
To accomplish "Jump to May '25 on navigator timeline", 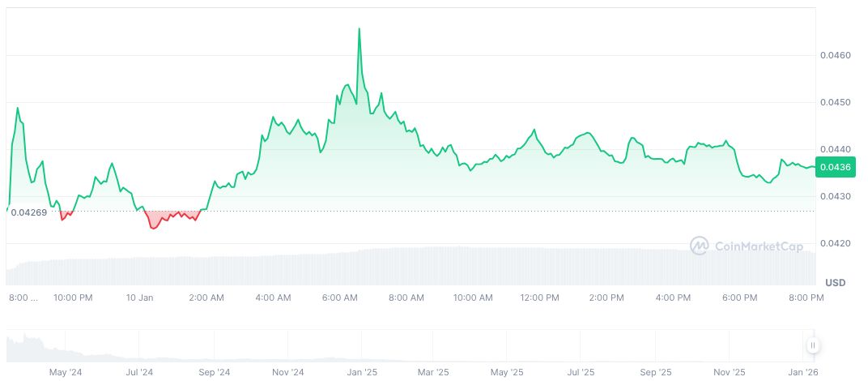I will click(507, 372).
